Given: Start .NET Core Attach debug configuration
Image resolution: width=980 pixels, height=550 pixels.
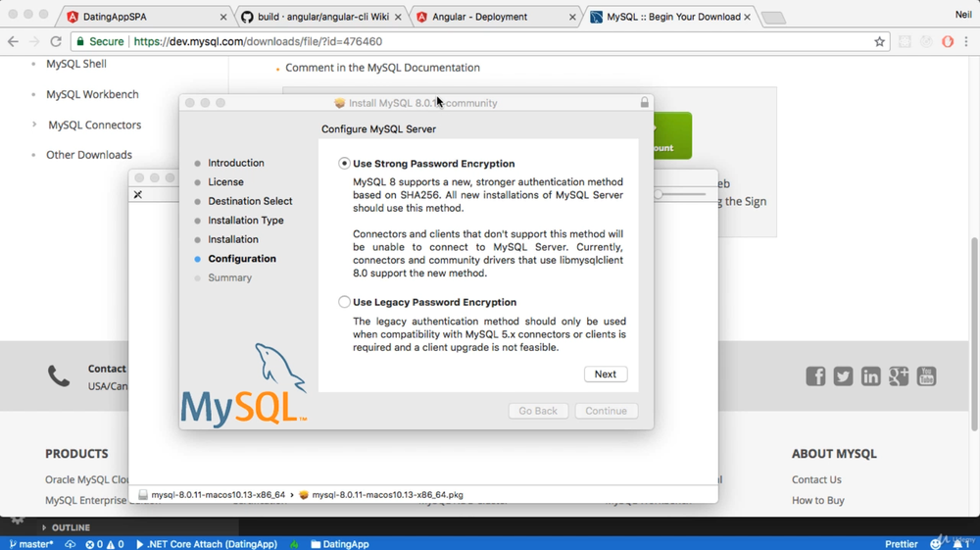Looking at the screenshot, I should [206, 544].
